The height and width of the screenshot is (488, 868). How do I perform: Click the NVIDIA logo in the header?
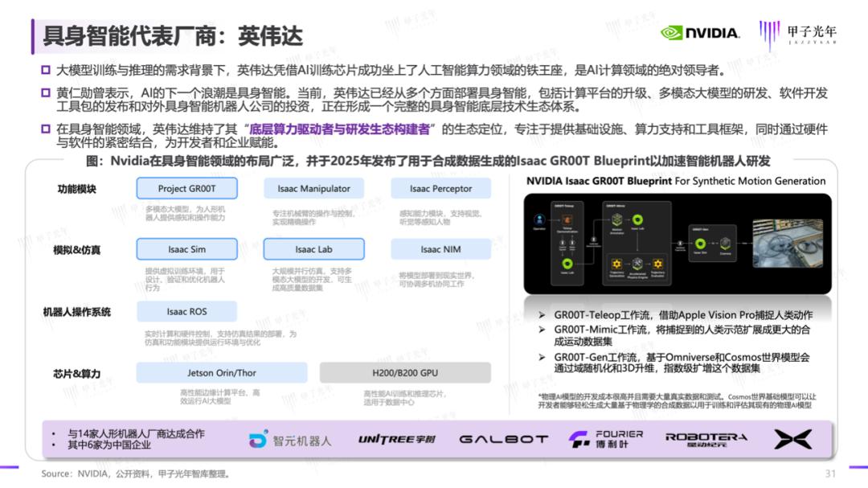tap(699, 33)
